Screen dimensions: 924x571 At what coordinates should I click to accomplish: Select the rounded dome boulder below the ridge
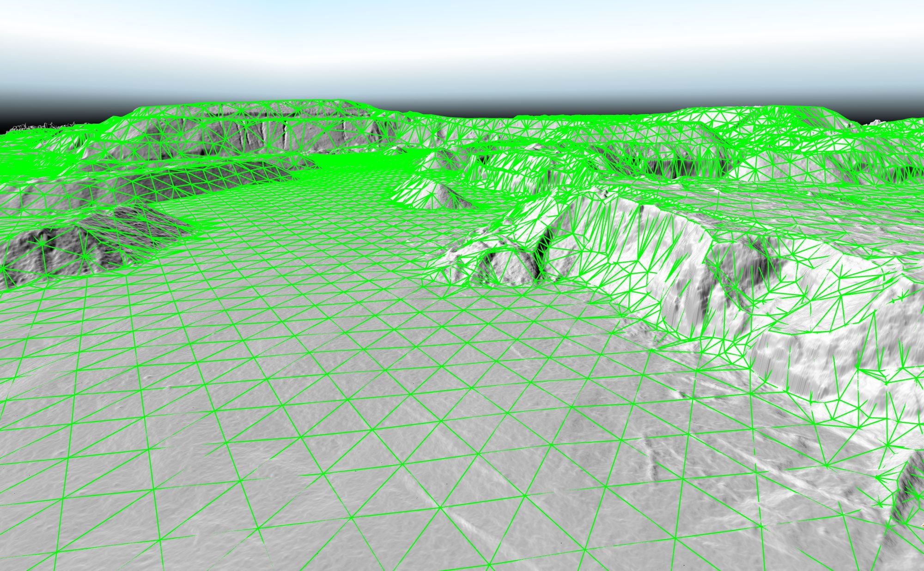pyautogui.click(x=511, y=265)
